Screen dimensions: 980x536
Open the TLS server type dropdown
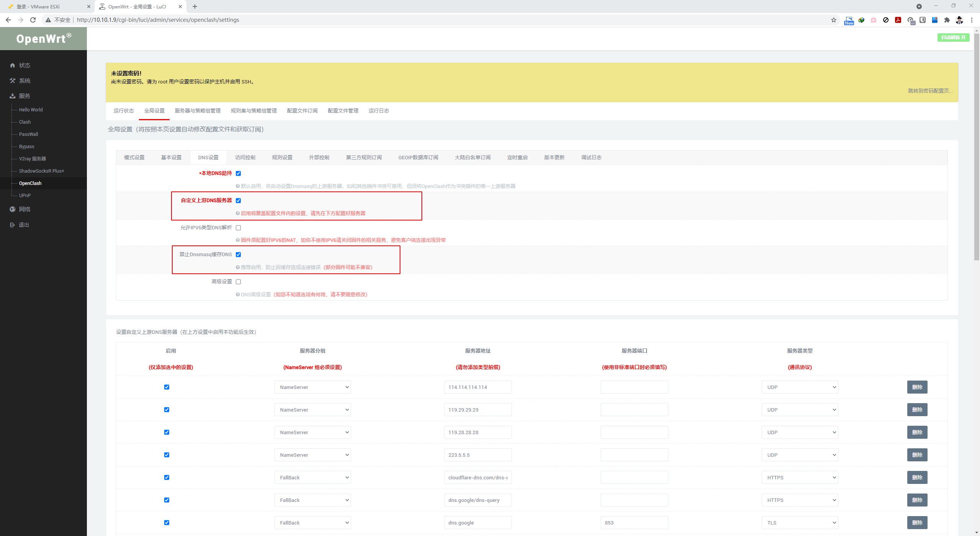coord(799,523)
